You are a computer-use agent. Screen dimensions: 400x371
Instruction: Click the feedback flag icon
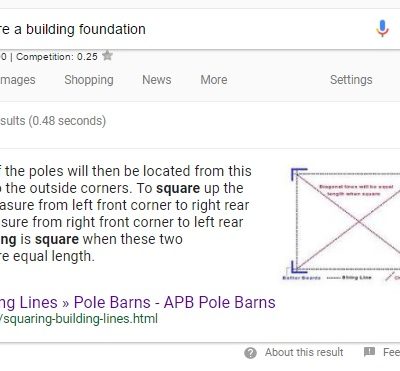(369, 352)
